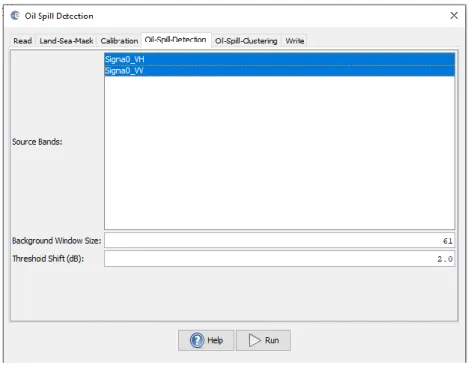
Task: Run the oil spill detection graph
Action: pyautogui.click(x=263, y=340)
